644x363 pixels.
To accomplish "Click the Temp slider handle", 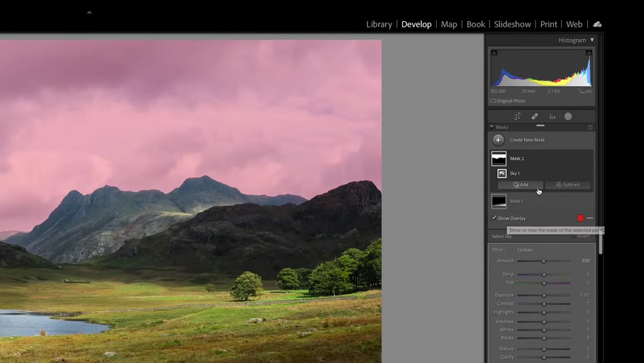I will point(544,274).
